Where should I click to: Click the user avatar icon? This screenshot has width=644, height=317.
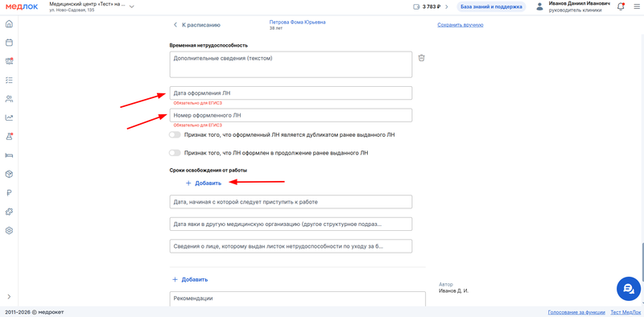point(539,6)
